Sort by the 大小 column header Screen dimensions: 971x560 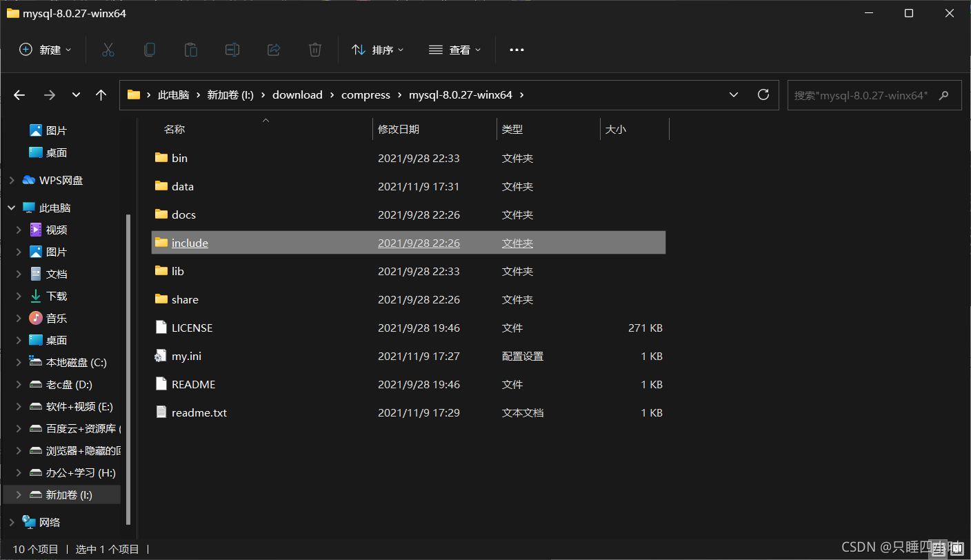(x=616, y=129)
